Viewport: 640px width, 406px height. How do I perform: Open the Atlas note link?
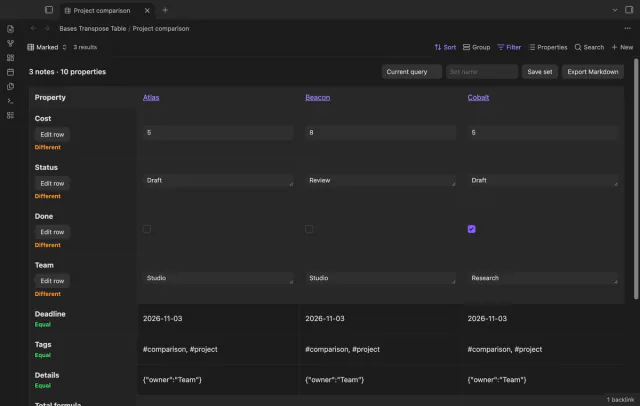pos(151,98)
